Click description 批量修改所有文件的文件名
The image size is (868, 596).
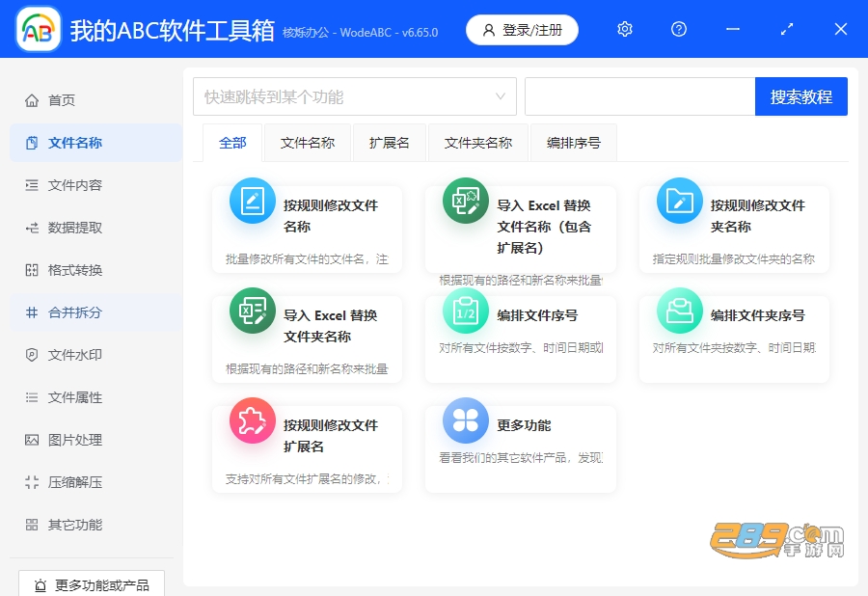point(307,259)
